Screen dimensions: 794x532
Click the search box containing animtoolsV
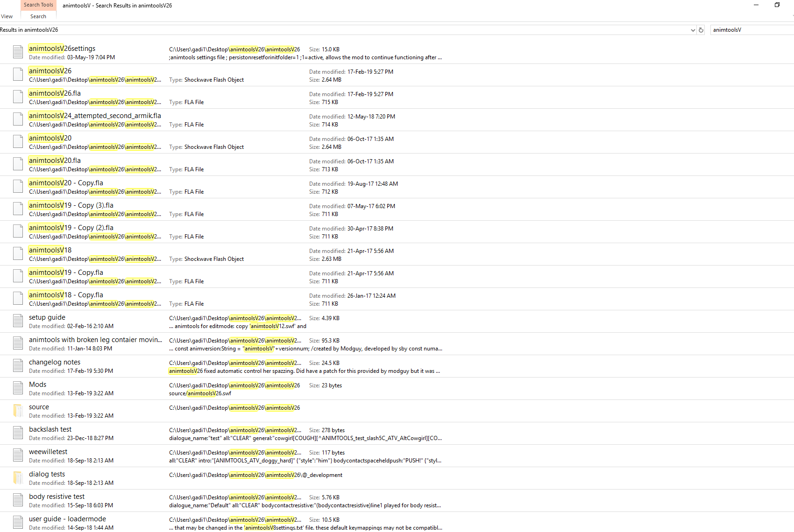point(750,30)
